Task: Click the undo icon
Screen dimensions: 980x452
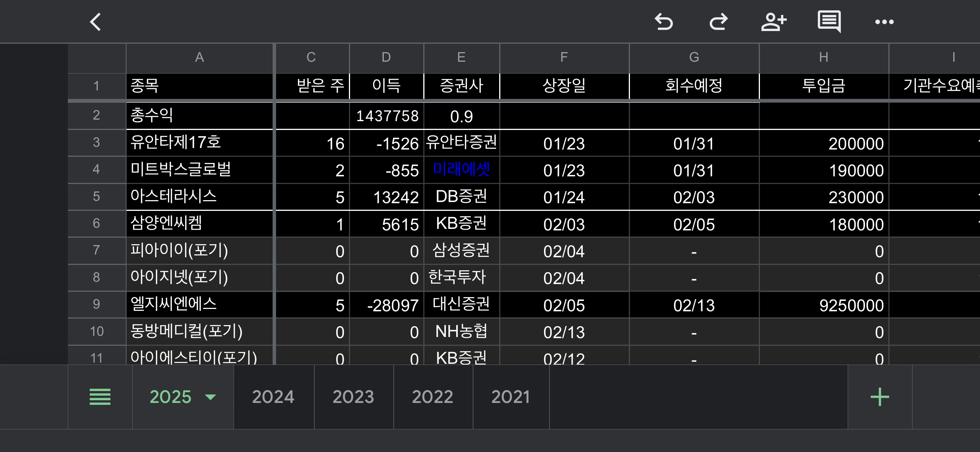Action: click(663, 22)
